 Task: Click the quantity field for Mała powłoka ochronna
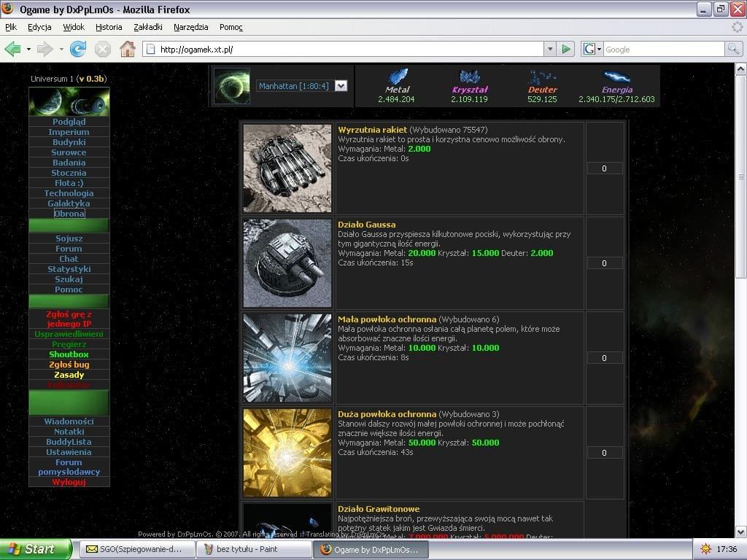coord(605,357)
